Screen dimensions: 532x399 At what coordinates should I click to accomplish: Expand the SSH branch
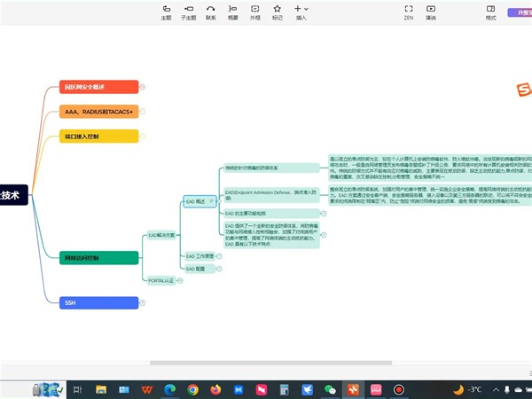click(143, 302)
